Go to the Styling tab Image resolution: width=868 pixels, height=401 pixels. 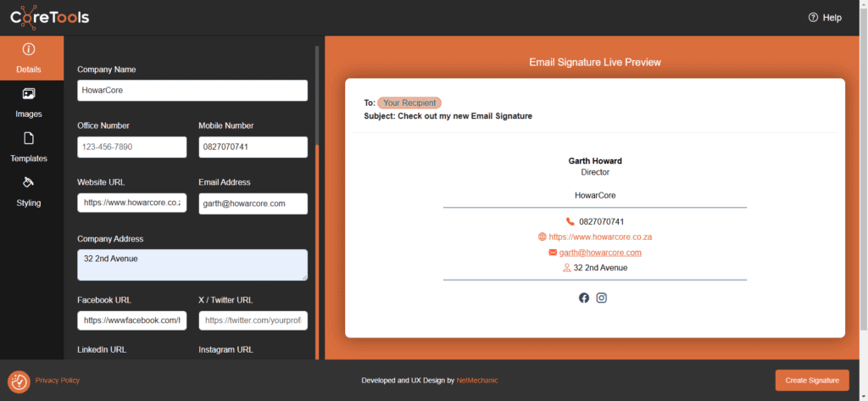coord(29,191)
